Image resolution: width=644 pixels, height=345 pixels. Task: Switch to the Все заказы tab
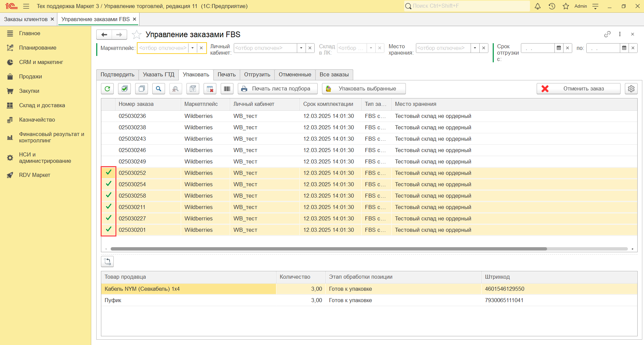334,75
